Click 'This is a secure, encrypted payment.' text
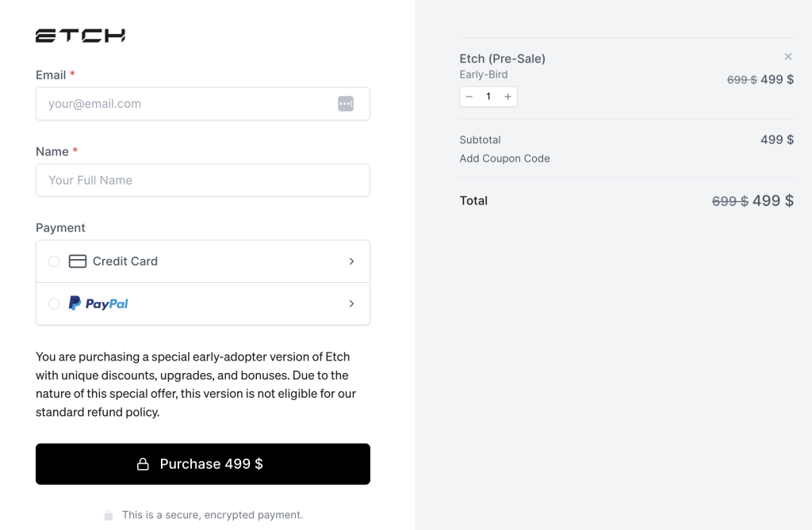Viewport: 812px width, 530px height. point(213,515)
